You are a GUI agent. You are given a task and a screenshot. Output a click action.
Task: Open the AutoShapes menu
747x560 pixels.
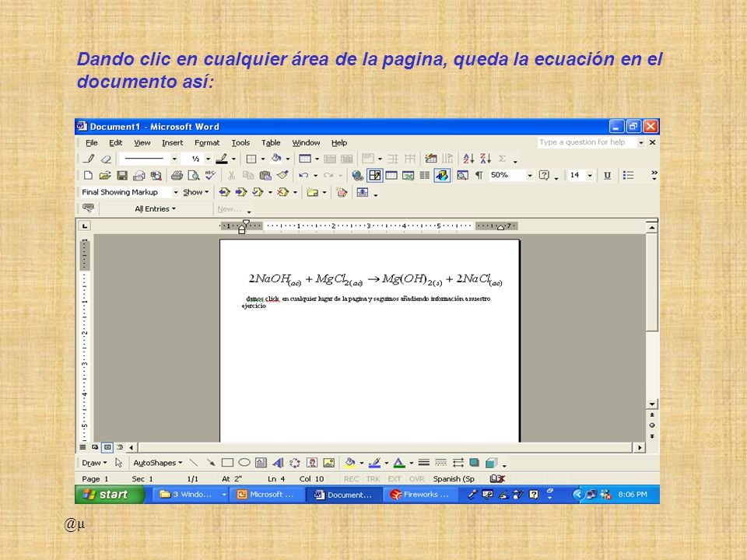[x=158, y=462]
